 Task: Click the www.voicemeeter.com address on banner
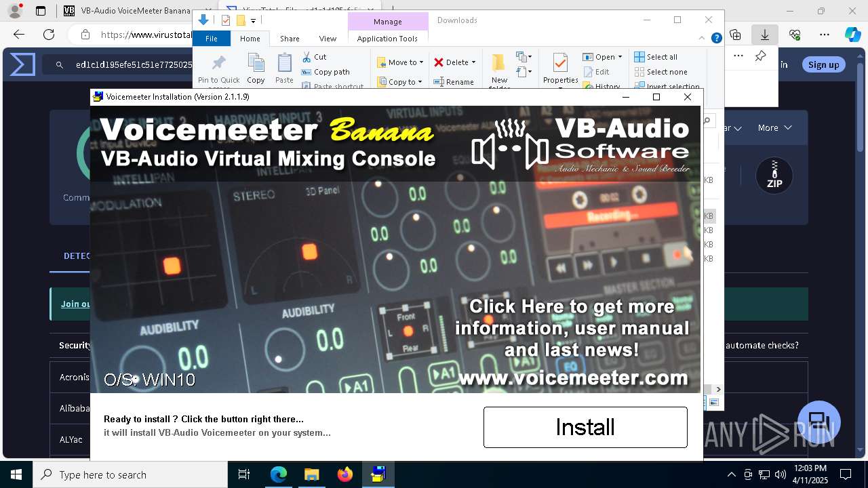[x=574, y=377]
